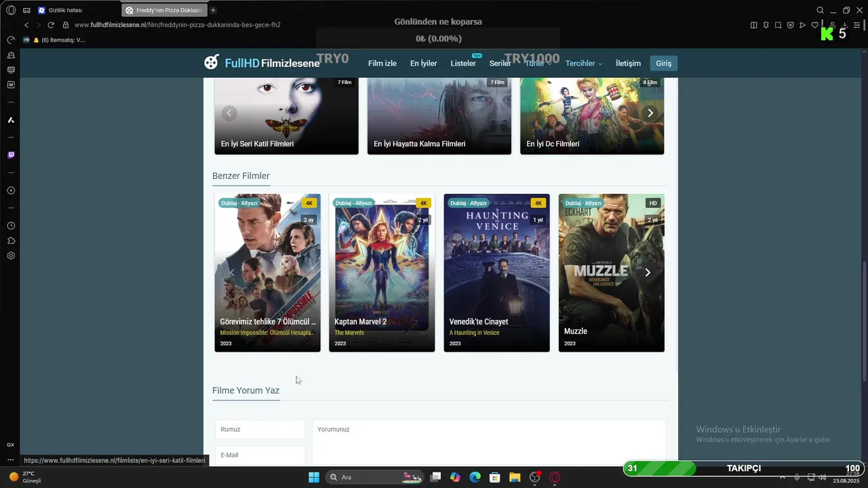
Task: Click the pinboard pin icon
Action: [x=766, y=25]
